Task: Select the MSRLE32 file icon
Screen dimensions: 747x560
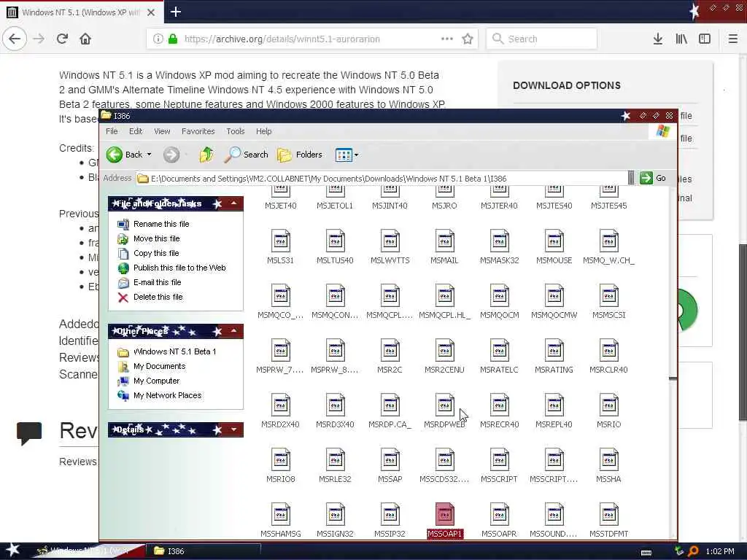Action: click(336, 460)
